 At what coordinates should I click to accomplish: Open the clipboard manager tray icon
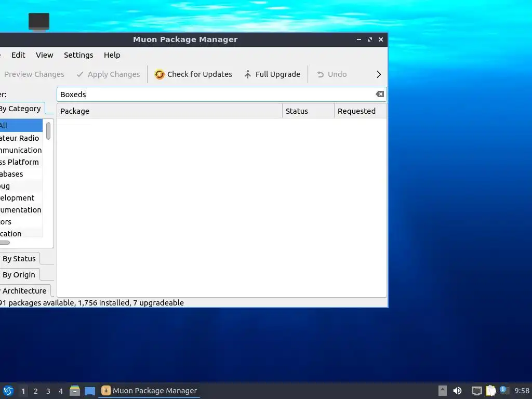tap(490, 391)
